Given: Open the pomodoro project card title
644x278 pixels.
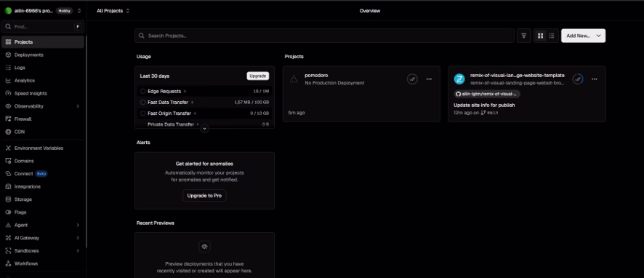Looking at the screenshot, I should (x=316, y=75).
